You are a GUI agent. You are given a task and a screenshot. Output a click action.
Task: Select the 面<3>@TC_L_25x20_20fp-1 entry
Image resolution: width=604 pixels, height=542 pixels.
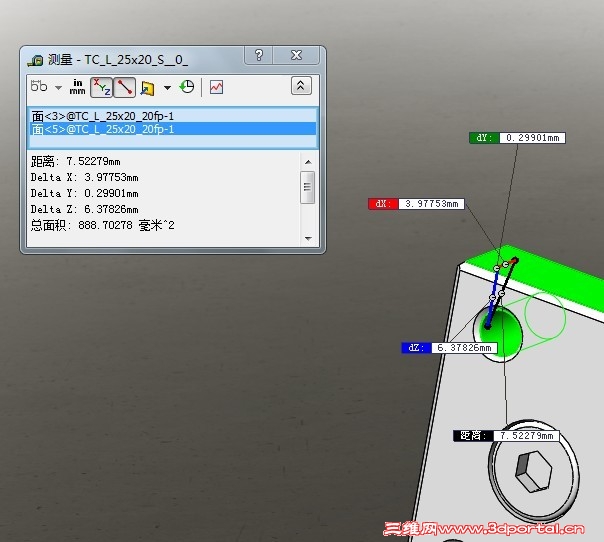pos(173,116)
